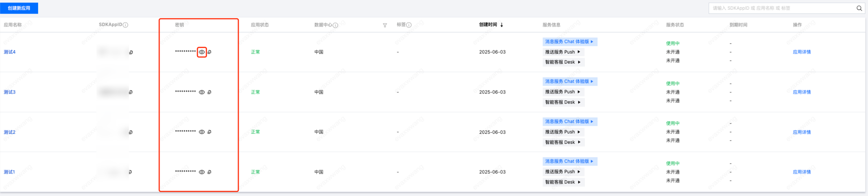Viewport: 868px width, 196px height.
Task: Click the 标签 info icon
Action: pyautogui.click(x=409, y=25)
